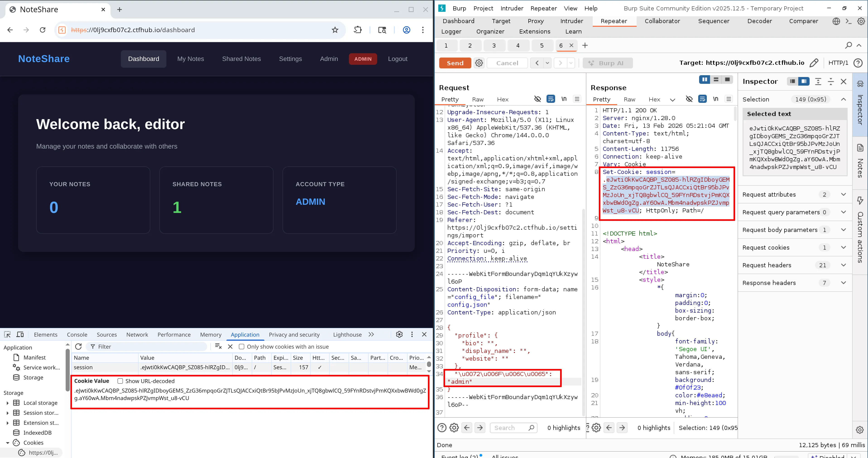This screenshot has height=458, width=868.
Task: Switch to the Network tab in DevTools
Action: [137, 334]
